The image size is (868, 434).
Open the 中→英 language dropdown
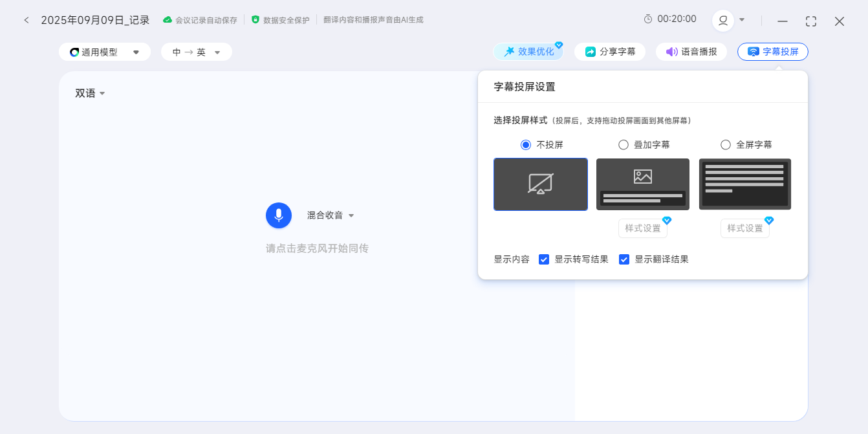click(x=197, y=52)
